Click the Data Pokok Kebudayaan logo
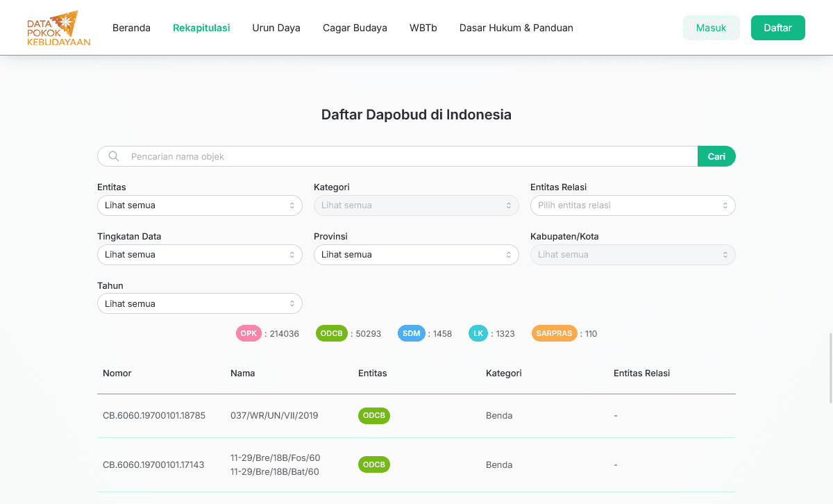This screenshot has width=833, height=504. coord(58,28)
